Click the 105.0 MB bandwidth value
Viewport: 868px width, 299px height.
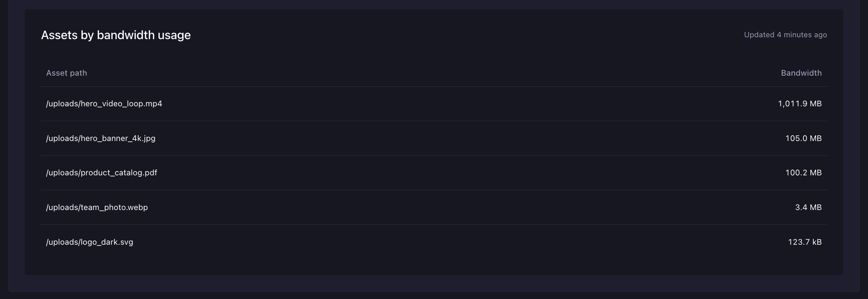pyautogui.click(x=803, y=138)
